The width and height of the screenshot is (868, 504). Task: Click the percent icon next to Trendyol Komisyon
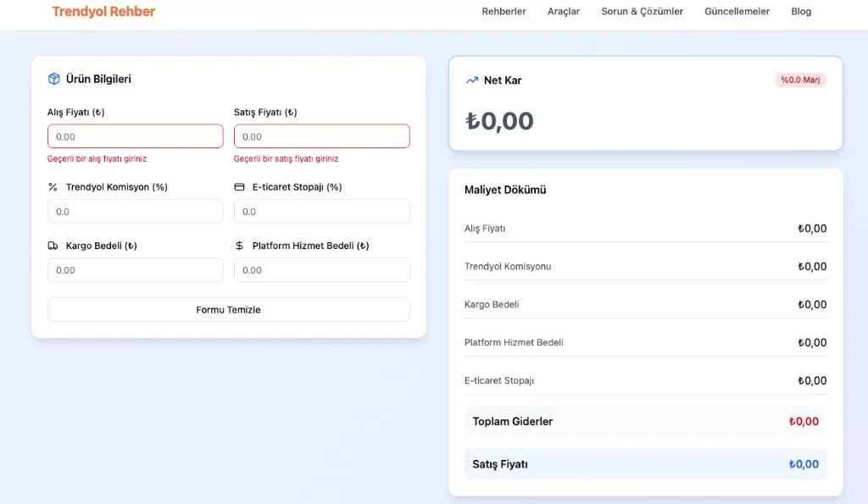click(53, 187)
